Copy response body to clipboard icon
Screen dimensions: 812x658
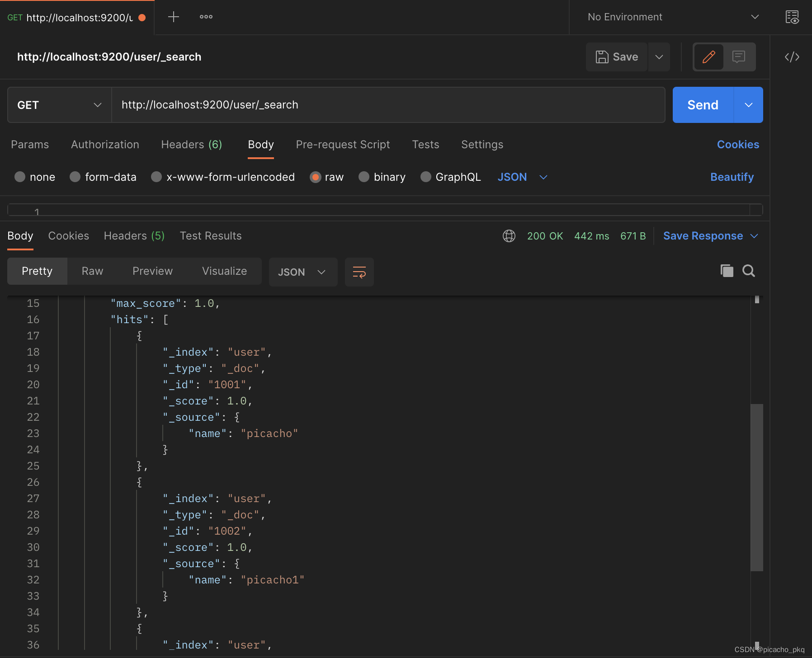[x=727, y=271]
